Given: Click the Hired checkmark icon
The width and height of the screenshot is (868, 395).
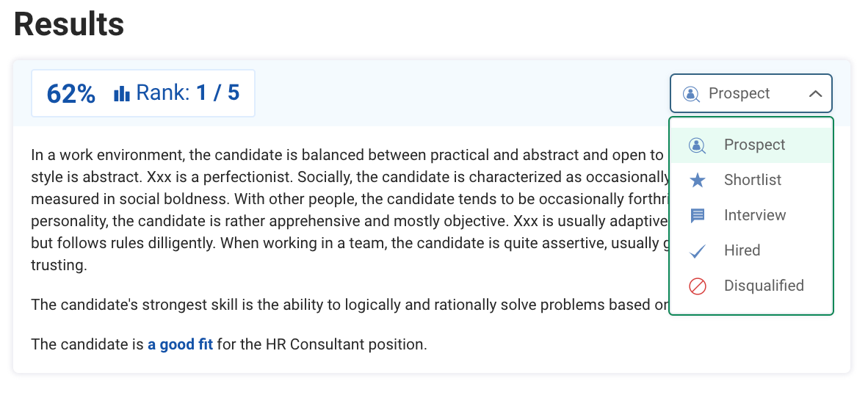Looking at the screenshot, I should (x=698, y=251).
